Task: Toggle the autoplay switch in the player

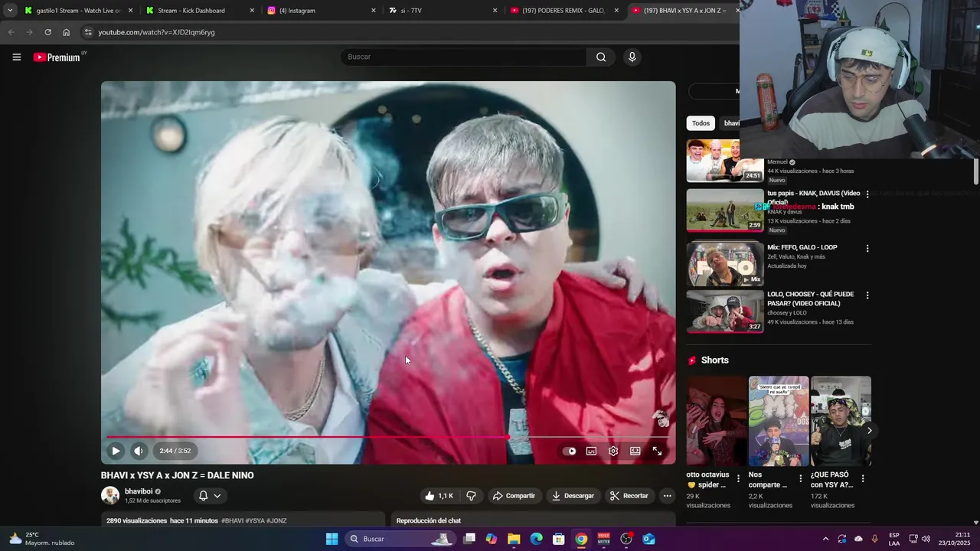Action: [x=569, y=451]
